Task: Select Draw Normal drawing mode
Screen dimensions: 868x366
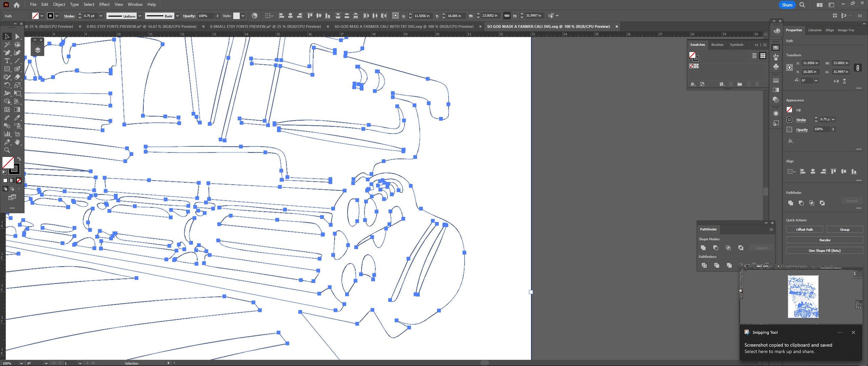Action: point(5,189)
